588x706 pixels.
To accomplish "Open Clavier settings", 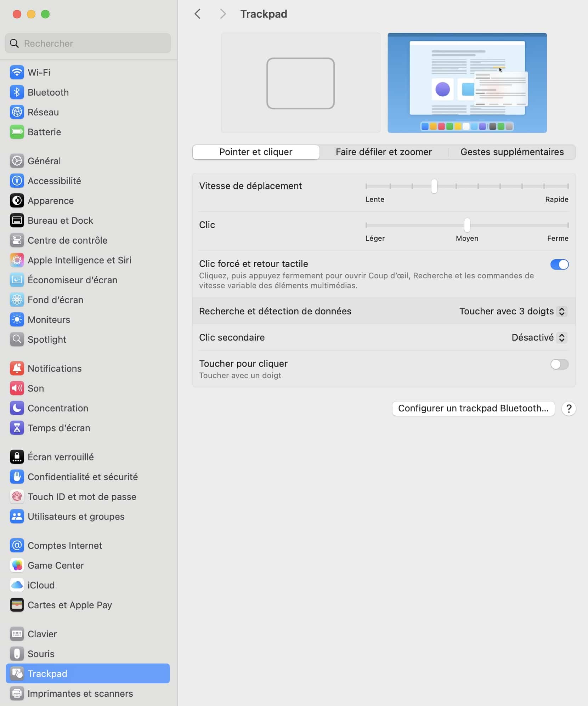I will [42, 634].
